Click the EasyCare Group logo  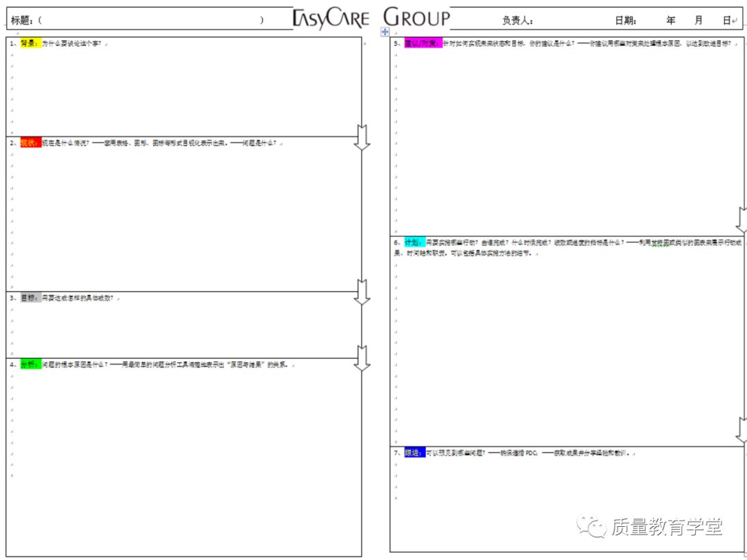click(371, 18)
